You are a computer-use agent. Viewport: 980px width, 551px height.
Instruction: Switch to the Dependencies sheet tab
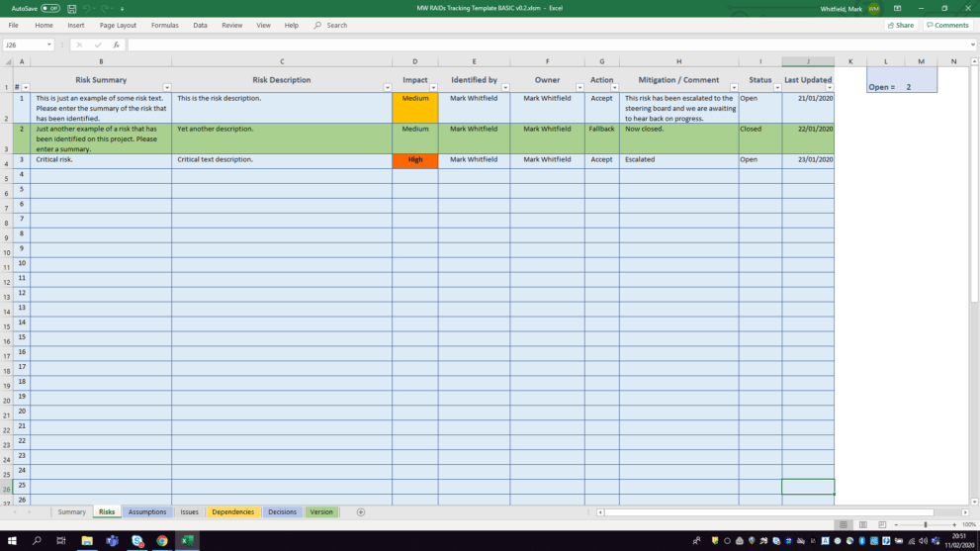click(233, 511)
